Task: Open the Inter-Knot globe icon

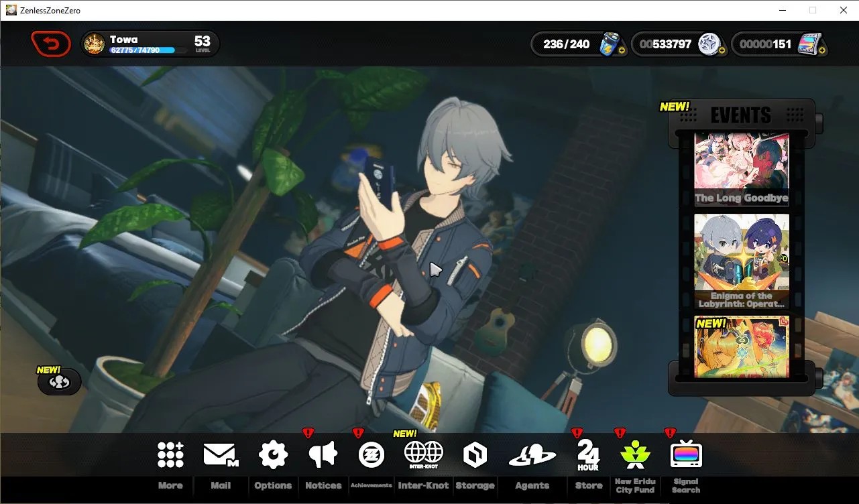Action: click(423, 454)
